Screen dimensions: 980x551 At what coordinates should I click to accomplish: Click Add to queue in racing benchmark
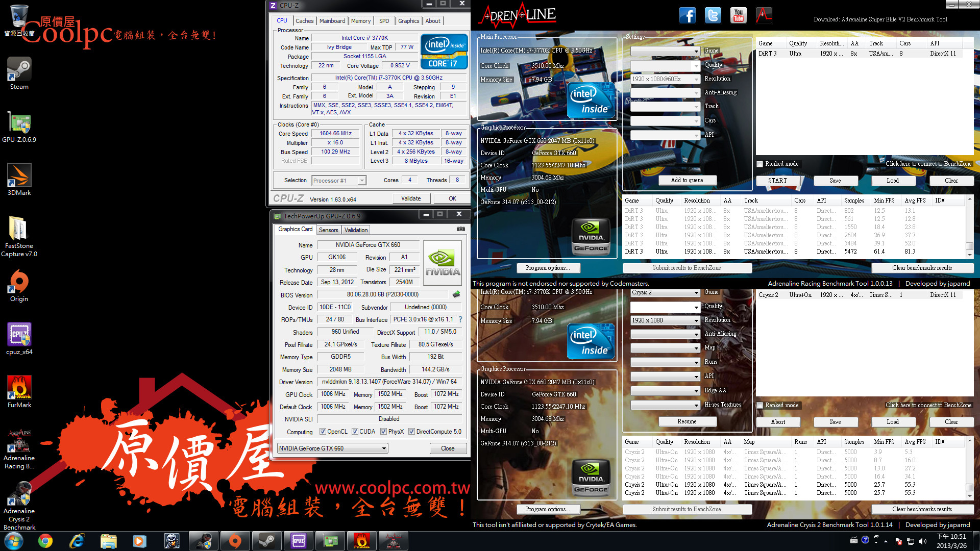(687, 180)
